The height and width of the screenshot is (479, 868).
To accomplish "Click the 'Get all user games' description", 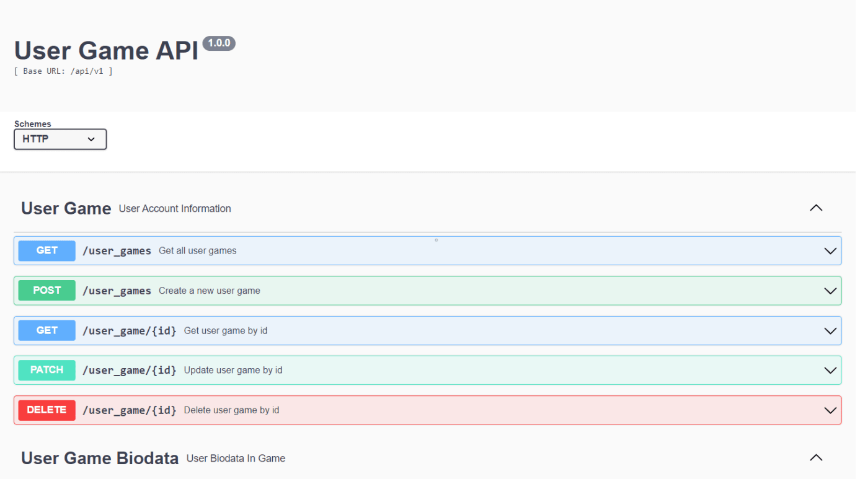I will coord(198,251).
